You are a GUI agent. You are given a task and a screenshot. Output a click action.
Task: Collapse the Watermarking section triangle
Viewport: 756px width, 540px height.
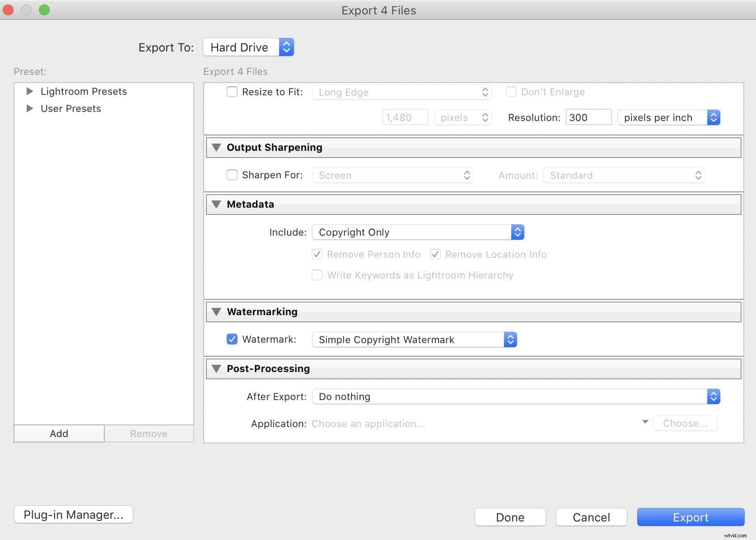coord(216,312)
